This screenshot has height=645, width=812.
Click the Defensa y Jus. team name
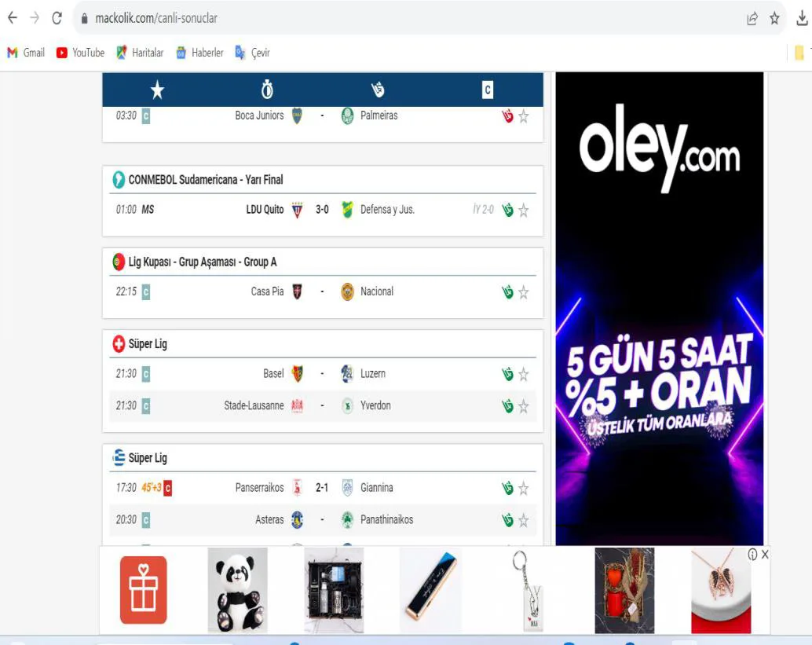point(387,209)
